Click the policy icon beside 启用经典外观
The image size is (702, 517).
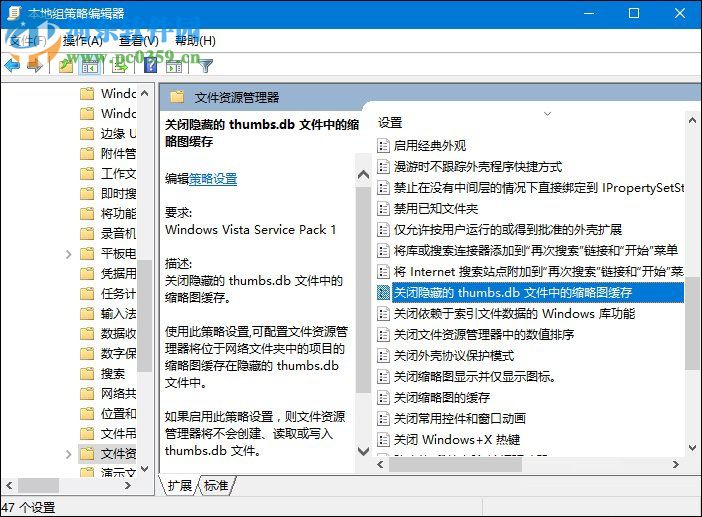coord(383,145)
